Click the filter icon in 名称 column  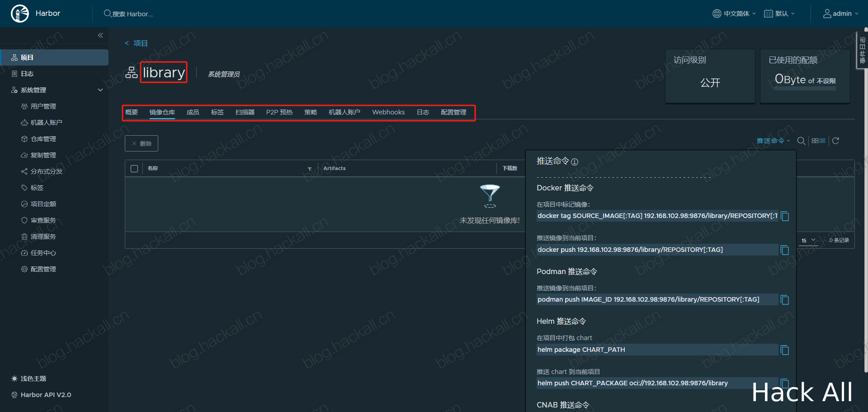[310, 169]
